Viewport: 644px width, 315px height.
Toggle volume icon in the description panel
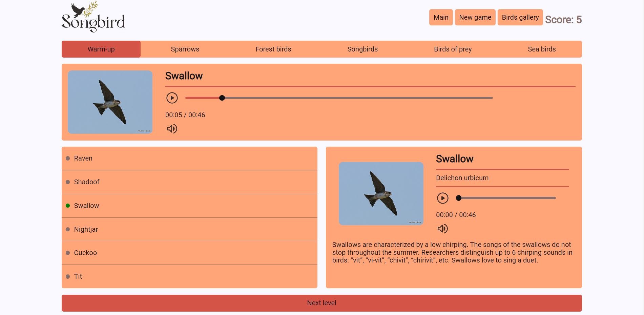(x=442, y=229)
